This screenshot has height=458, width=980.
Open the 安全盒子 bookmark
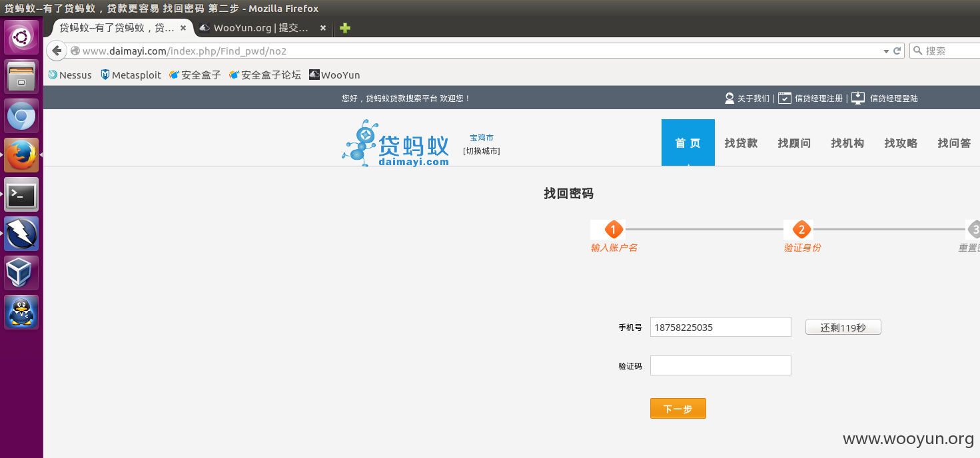(x=195, y=75)
